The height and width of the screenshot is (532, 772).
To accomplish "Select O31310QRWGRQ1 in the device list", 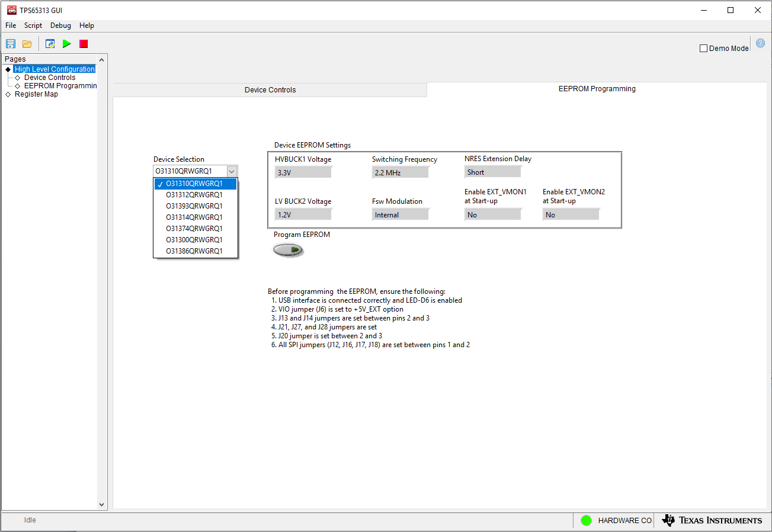I will 196,184.
